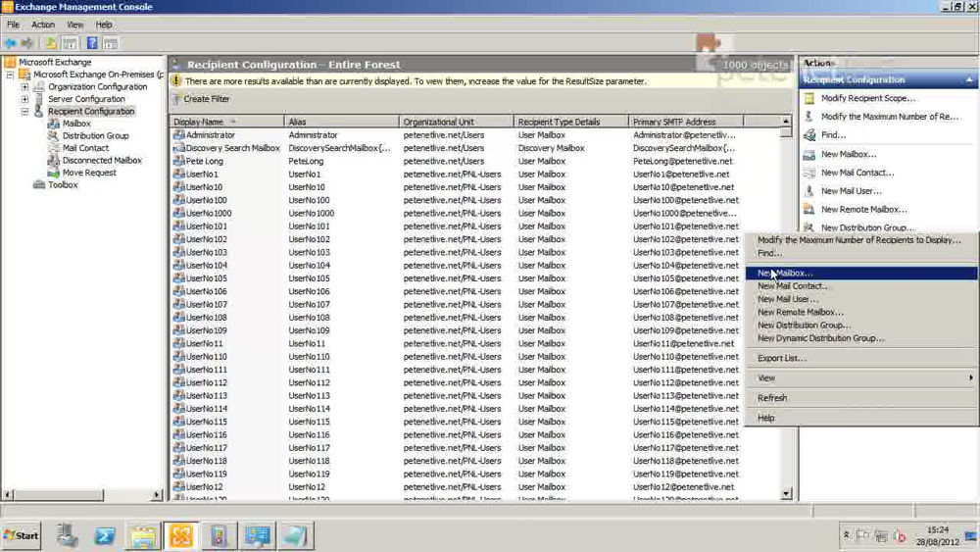
Task: Click the Find binoculars icon in Actions
Action: (809, 134)
